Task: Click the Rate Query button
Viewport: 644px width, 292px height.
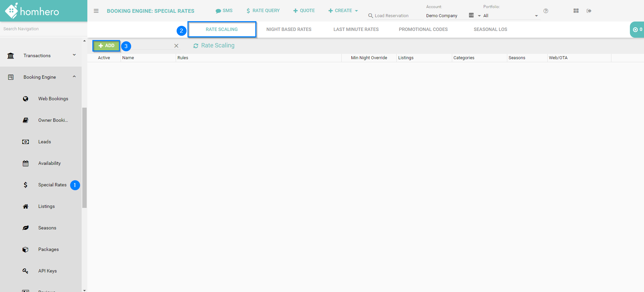Action: coord(263,11)
